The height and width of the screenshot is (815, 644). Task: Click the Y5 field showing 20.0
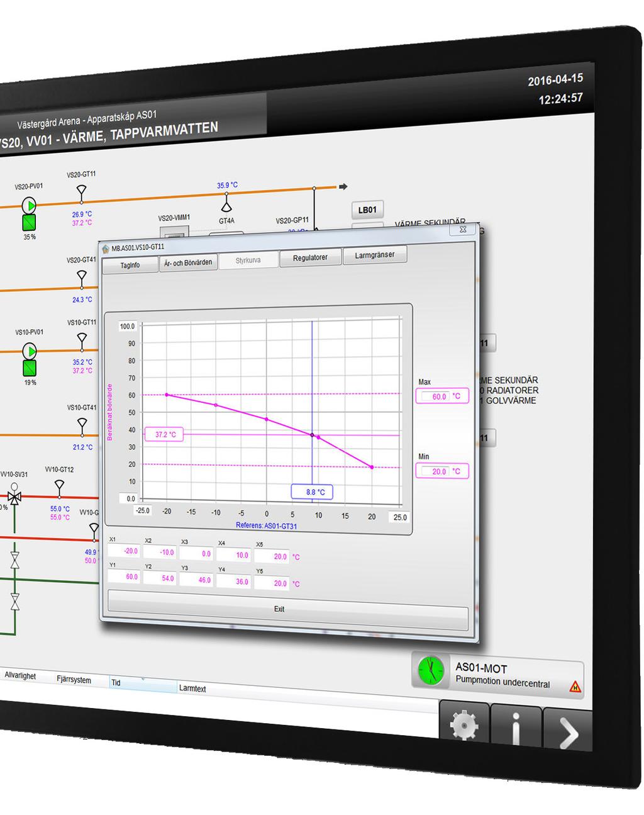pos(272,583)
